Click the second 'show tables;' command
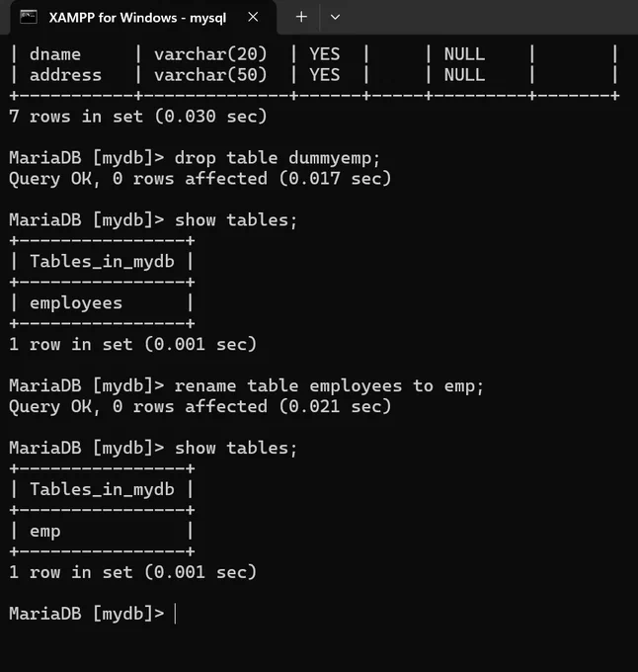This screenshot has height=672, width=638. pyautogui.click(x=235, y=449)
